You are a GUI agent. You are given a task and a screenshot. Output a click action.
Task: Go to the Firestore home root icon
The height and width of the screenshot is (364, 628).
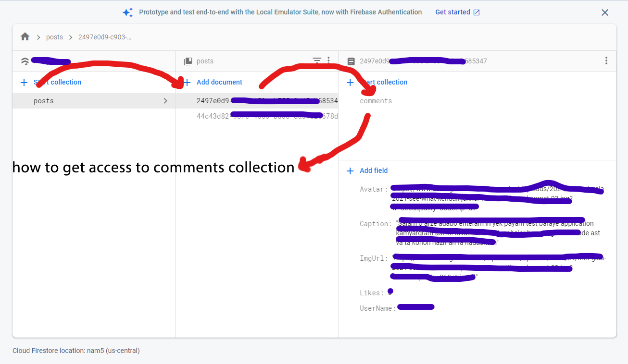25,37
